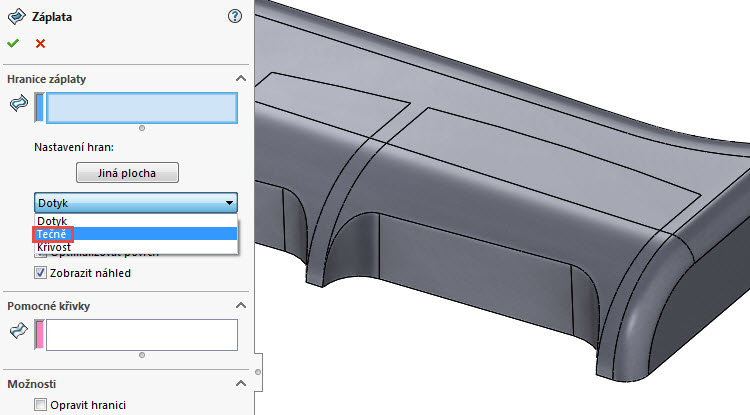Viewport: 750px width, 415px height.
Task: Click the Záplata feature icon
Action: pos(16,16)
